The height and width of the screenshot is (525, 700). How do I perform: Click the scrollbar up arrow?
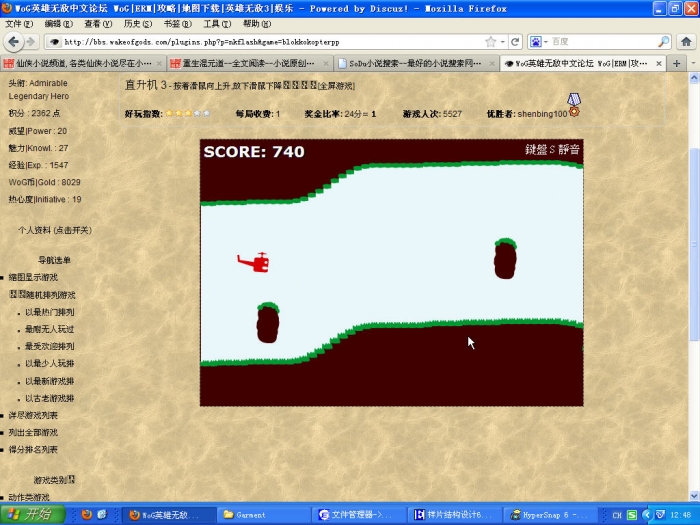(x=694, y=78)
